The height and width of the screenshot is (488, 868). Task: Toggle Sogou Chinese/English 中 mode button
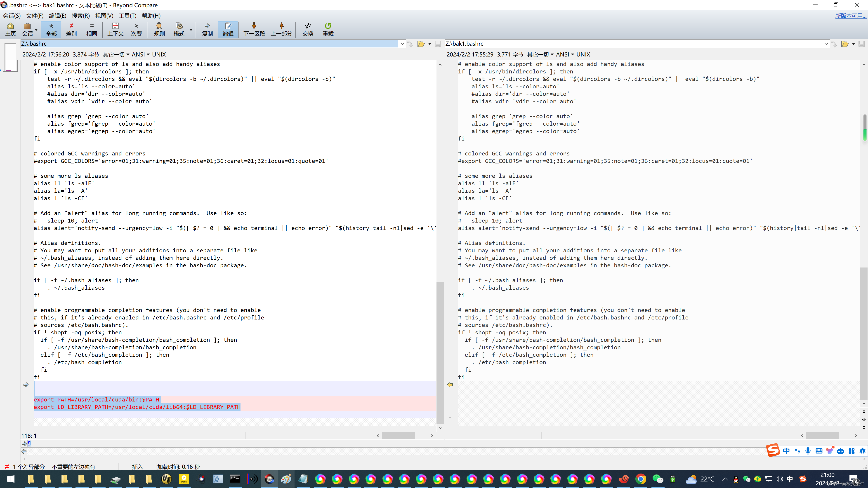point(786,451)
